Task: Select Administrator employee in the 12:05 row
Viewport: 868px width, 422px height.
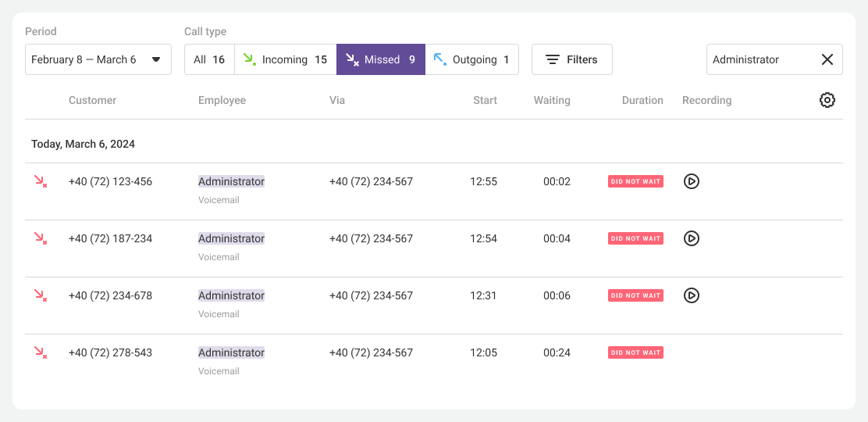Action: click(x=231, y=352)
